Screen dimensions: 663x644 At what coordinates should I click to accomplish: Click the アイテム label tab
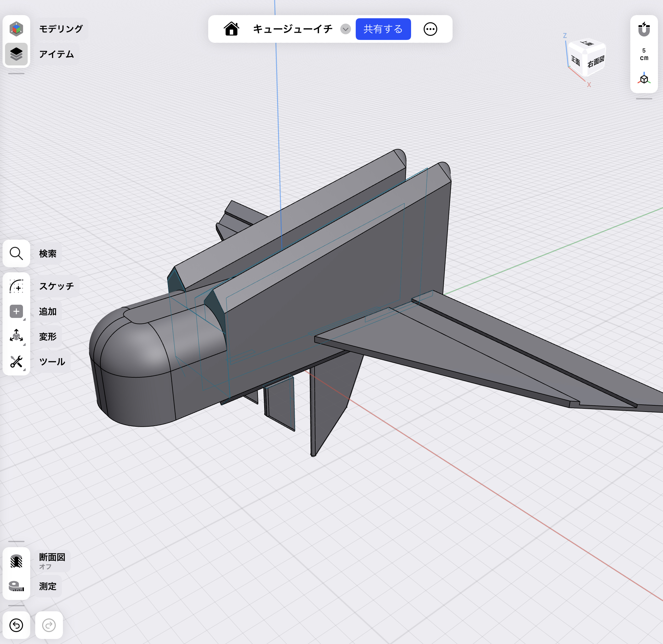[57, 54]
